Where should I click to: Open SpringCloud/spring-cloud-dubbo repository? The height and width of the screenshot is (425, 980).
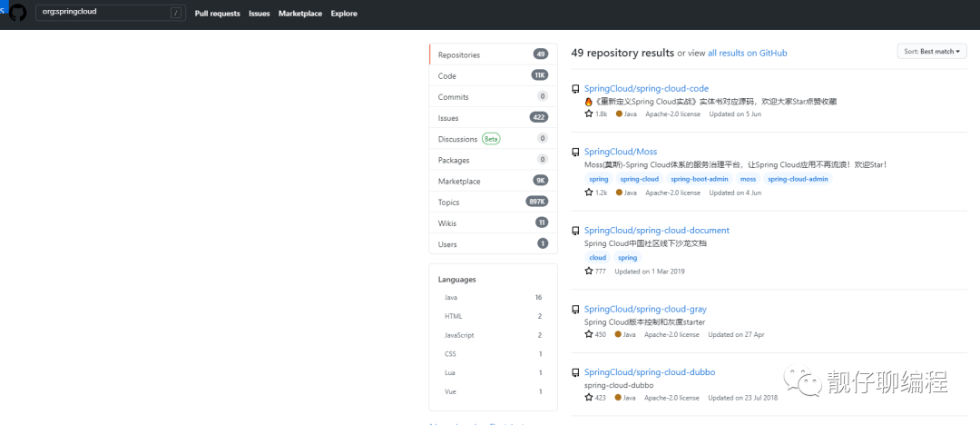(650, 372)
